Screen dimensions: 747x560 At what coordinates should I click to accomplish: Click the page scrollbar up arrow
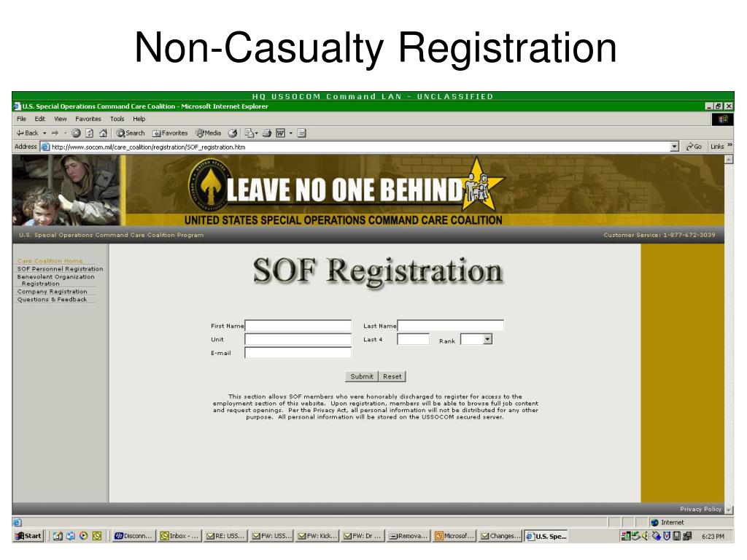tap(729, 160)
